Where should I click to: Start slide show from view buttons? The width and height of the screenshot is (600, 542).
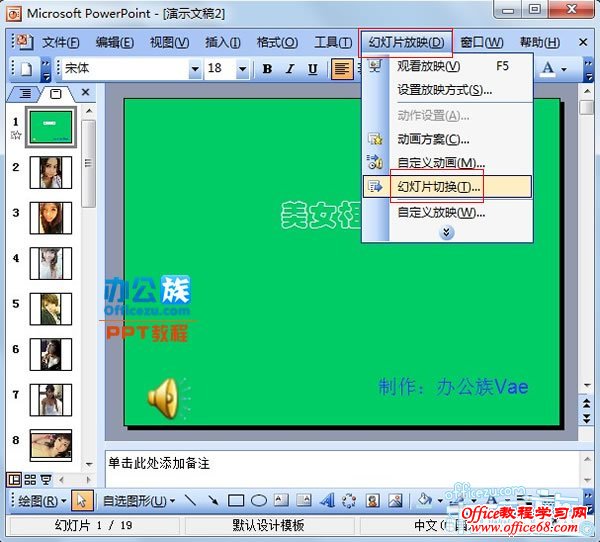(46, 480)
